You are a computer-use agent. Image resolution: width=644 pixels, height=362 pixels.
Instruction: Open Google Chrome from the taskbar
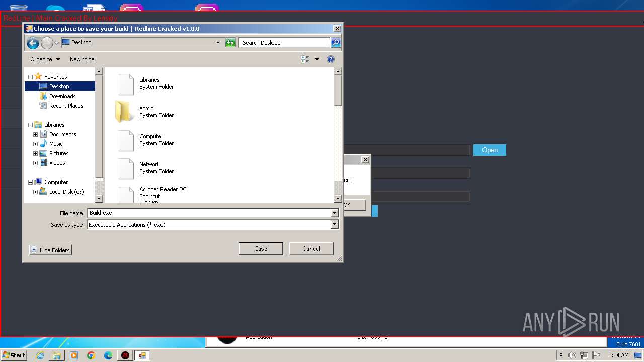pyautogui.click(x=91, y=355)
